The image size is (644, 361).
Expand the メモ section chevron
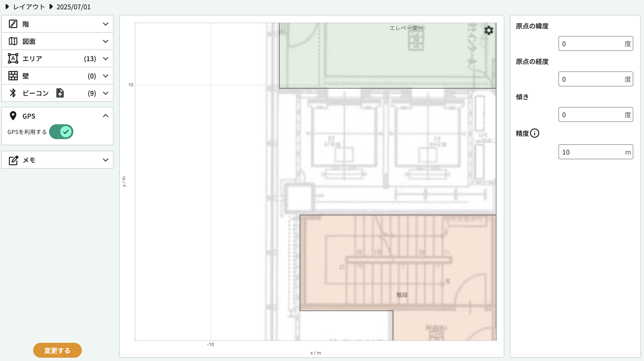pos(105,160)
